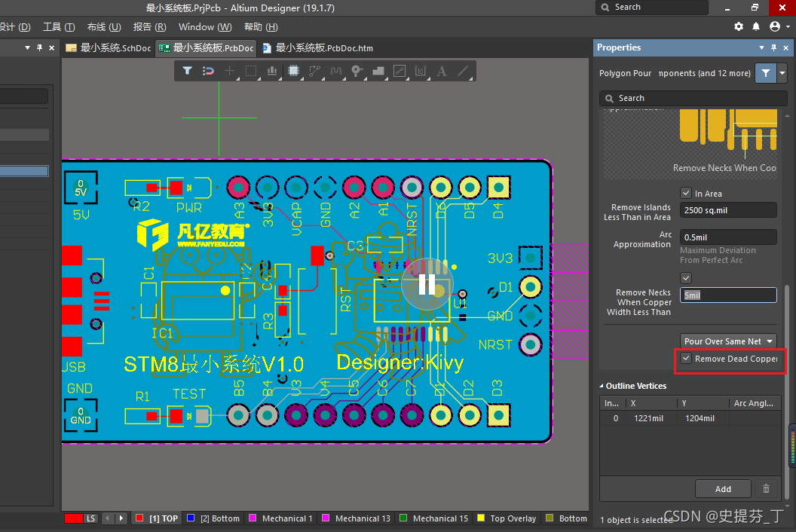Expand the user account dropdown arrow
Screen dimensions: 796x532
[788, 26]
